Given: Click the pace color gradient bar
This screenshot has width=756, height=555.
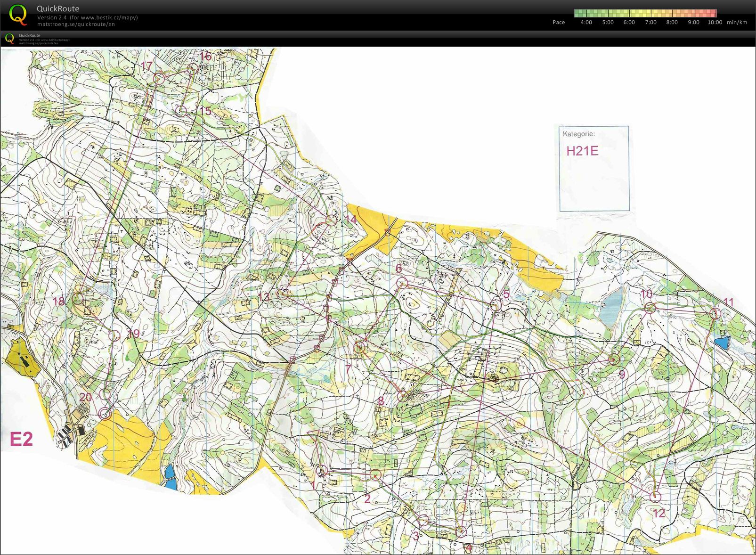Looking at the screenshot, I should pos(645,13).
